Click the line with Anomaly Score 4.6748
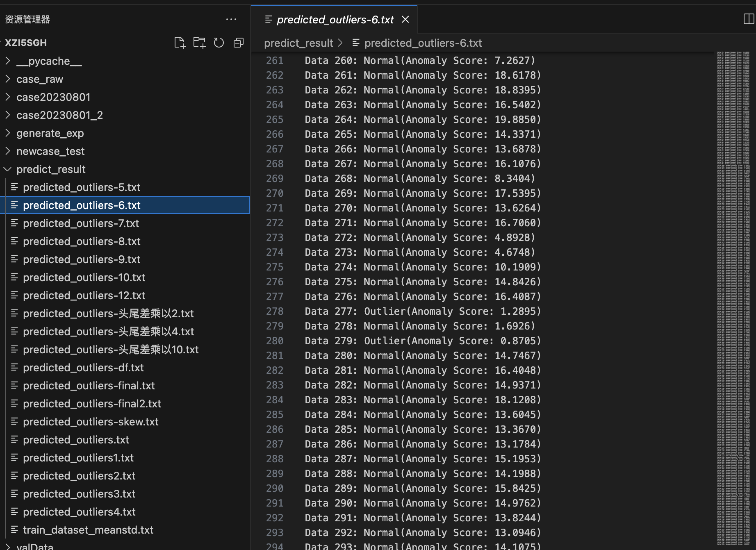Image resolution: width=756 pixels, height=550 pixels. (420, 252)
